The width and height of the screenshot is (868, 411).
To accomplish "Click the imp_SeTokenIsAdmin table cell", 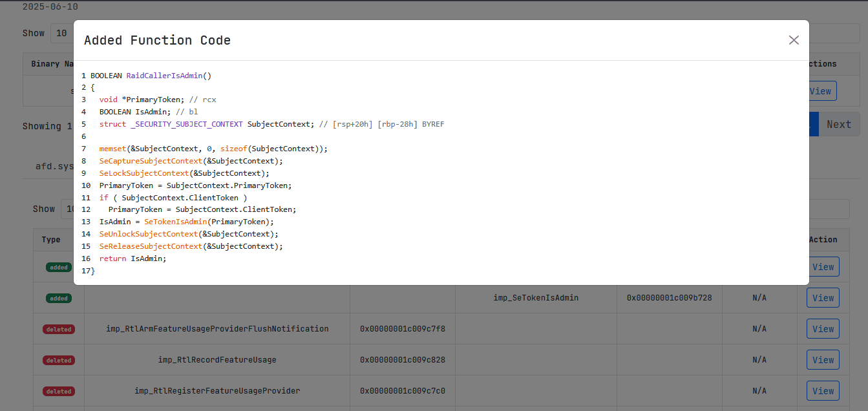I will [x=536, y=298].
